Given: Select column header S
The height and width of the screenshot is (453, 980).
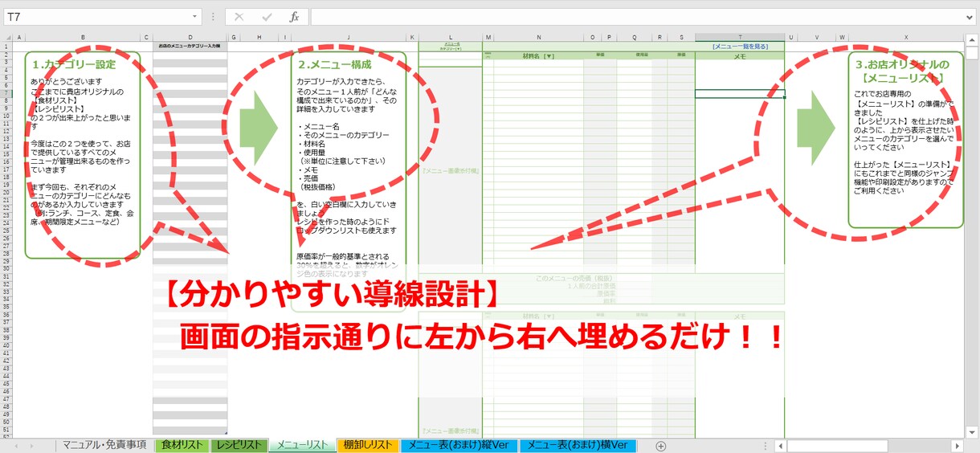Looking at the screenshot, I should [680, 37].
